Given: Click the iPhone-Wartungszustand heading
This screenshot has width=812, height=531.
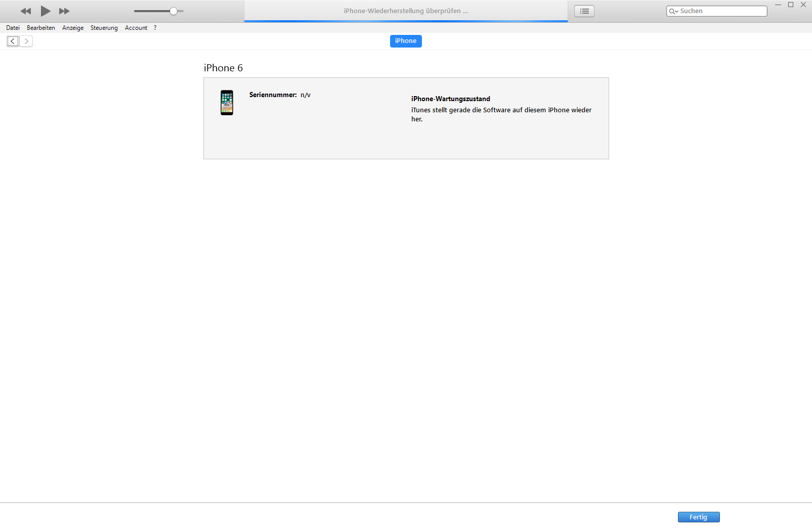Looking at the screenshot, I should [x=451, y=99].
